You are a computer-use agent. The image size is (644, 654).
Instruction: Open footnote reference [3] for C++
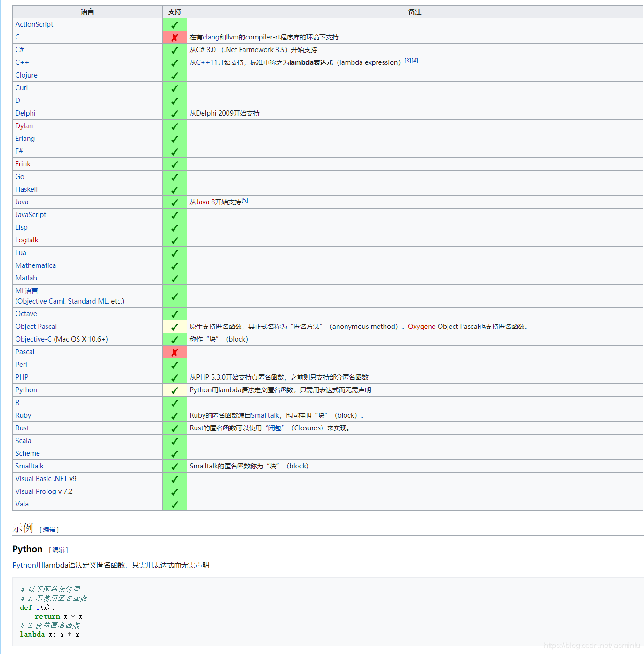point(408,61)
